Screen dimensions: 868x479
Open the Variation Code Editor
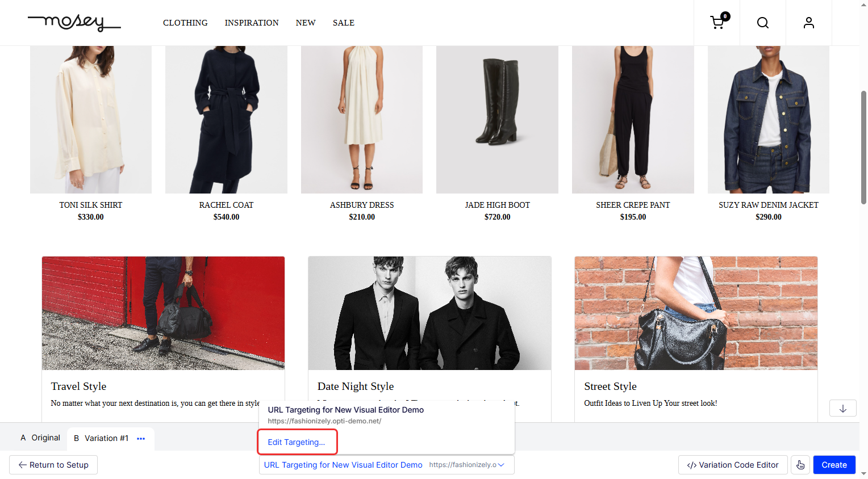tap(732, 465)
